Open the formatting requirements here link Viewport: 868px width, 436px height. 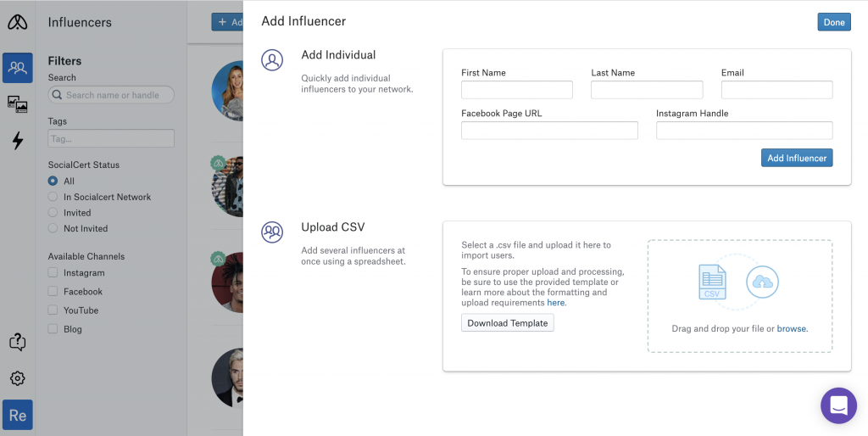point(556,303)
